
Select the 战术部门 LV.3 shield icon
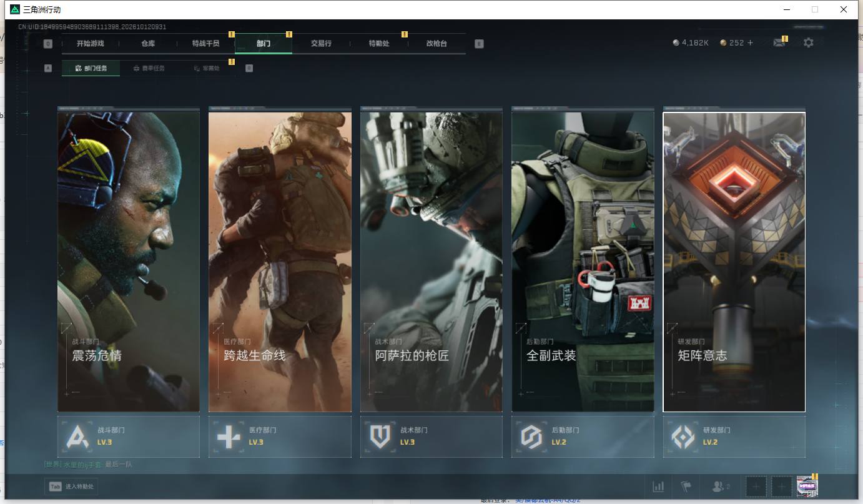(380, 437)
